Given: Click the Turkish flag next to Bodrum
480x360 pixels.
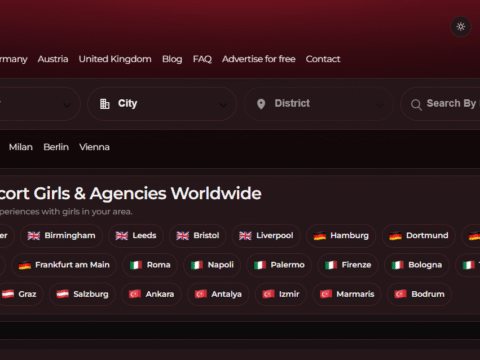Looking at the screenshot, I should pos(400,294).
